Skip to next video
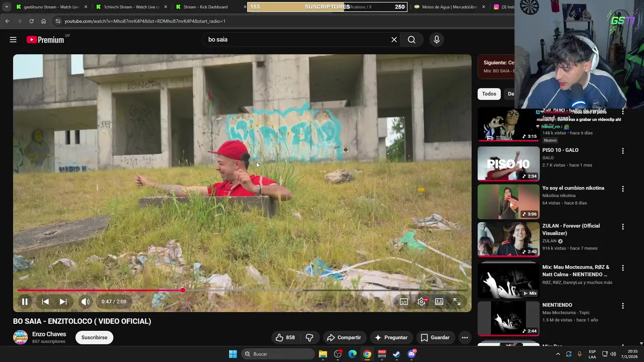The height and width of the screenshot is (362, 644). (x=63, y=302)
